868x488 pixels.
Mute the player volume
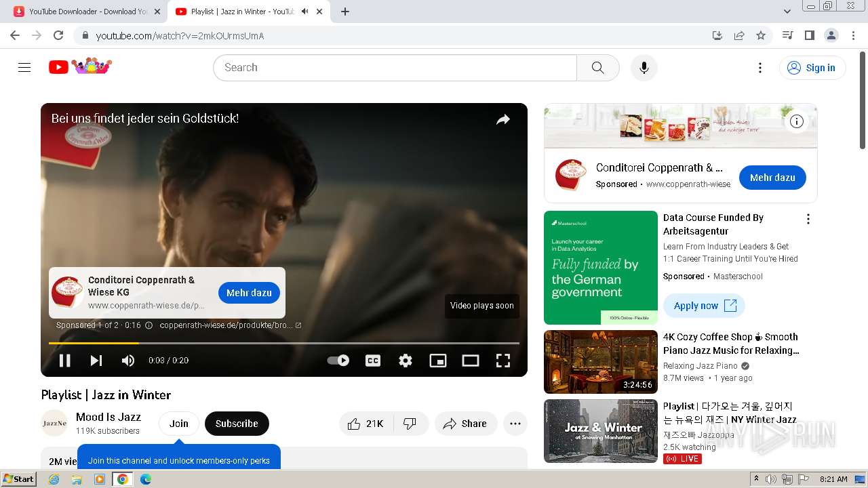click(x=127, y=360)
